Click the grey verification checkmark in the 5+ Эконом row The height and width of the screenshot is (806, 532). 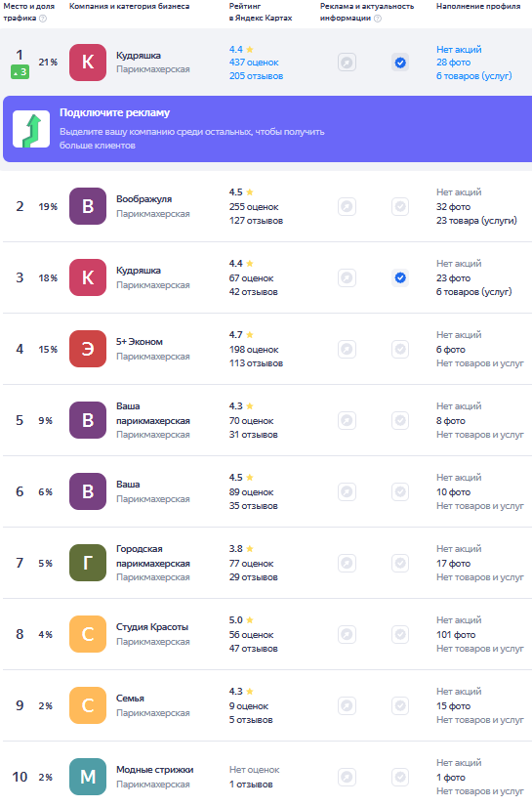pyautogui.click(x=400, y=350)
